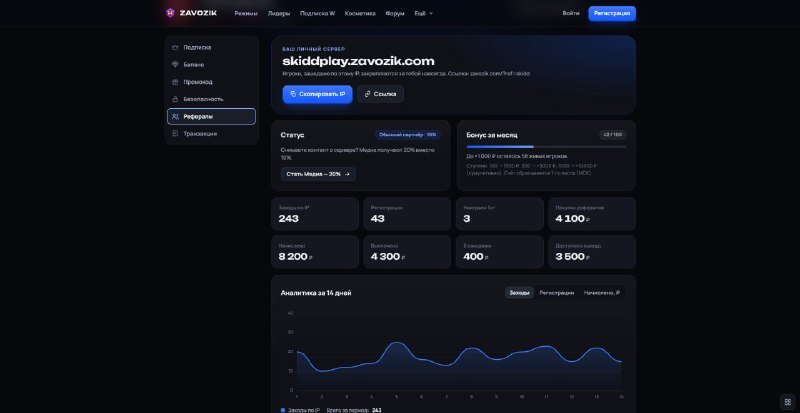Click the Скопировать IP button
This screenshot has height=413, width=800.
point(317,94)
